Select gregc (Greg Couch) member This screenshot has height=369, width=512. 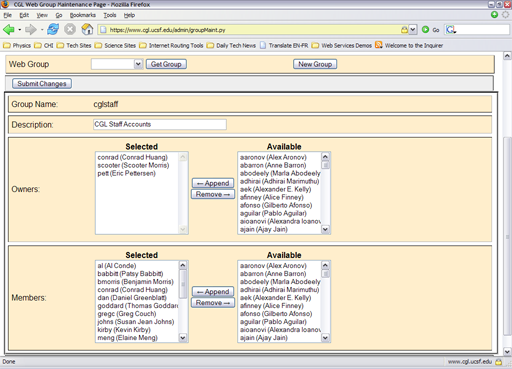point(127,314)
